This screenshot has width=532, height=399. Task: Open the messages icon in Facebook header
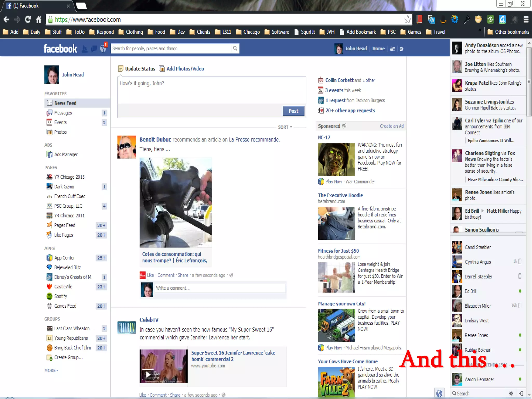point(94,49)
